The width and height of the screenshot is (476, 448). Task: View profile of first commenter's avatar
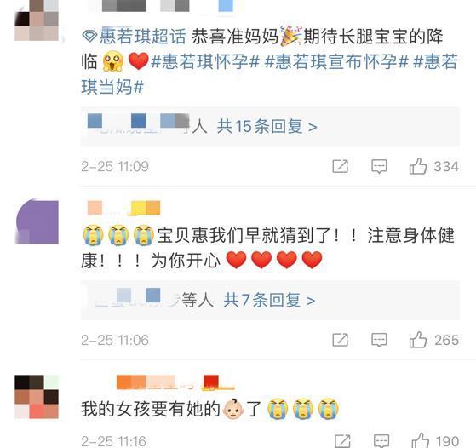tap(37, 20)
